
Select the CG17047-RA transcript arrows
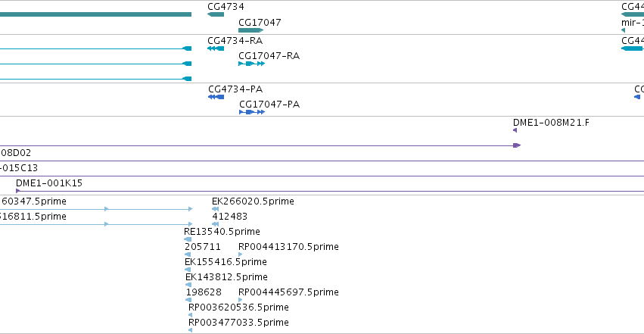tap(252, 64)
